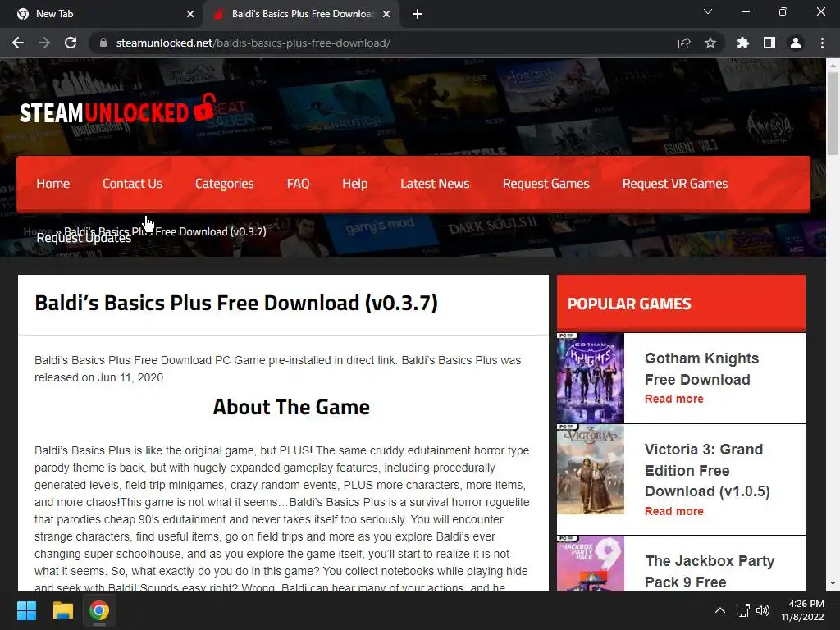This screenshot has height=630, width=840.
Task: Open the Extensions puzzle icon
Action: pyautogui.click(x=743, y=43)
